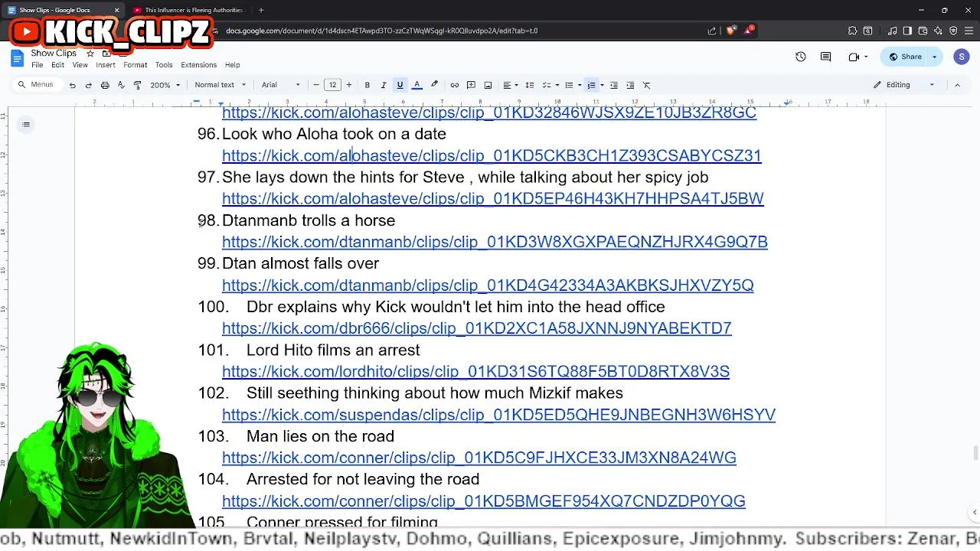Toggle italic formatting
The width and height of the screenshot is (980, 551).
coord(384,85)
